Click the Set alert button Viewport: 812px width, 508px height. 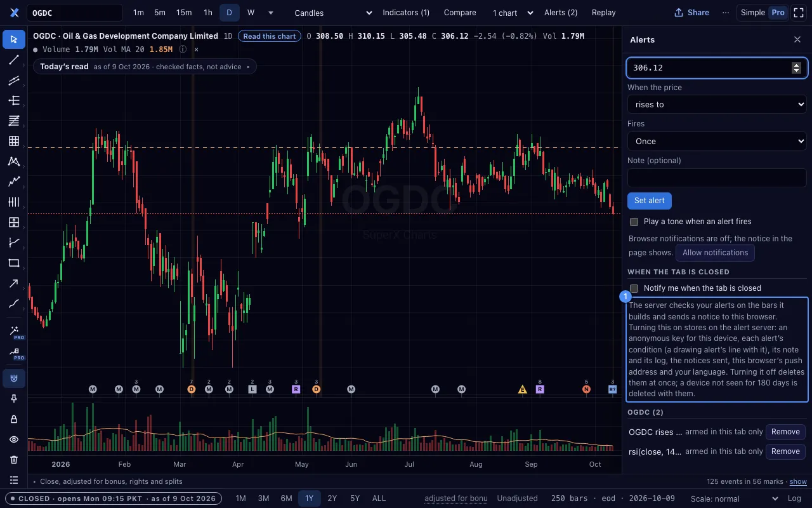[650, 201]
